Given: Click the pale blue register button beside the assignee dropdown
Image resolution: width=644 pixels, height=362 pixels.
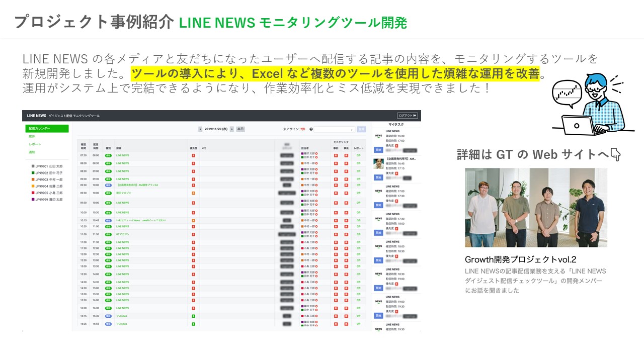Looking at the screenshot, I should 361,129.
